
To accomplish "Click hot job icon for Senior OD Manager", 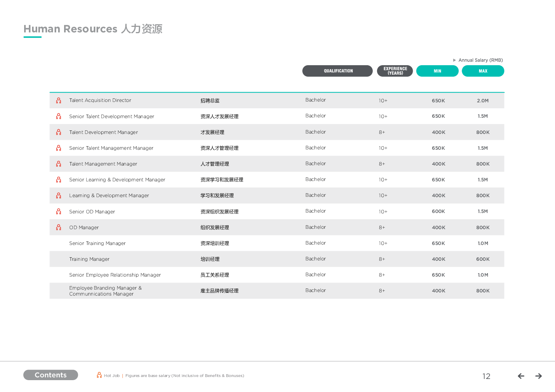I will click(x=59, y=211).
